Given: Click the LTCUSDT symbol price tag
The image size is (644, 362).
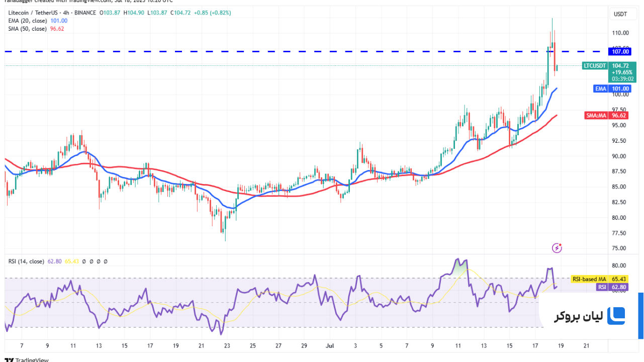Looking at the screenshot, I should 595,65.
